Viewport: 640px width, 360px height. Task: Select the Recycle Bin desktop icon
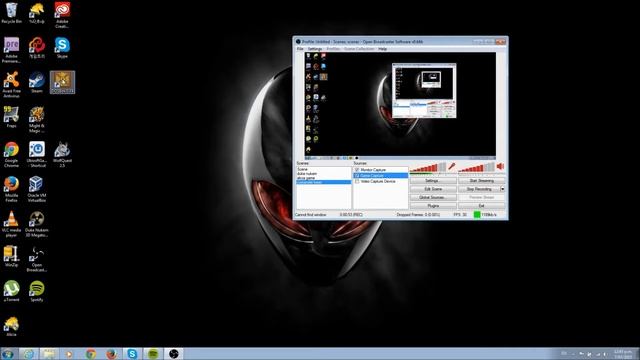11,13
